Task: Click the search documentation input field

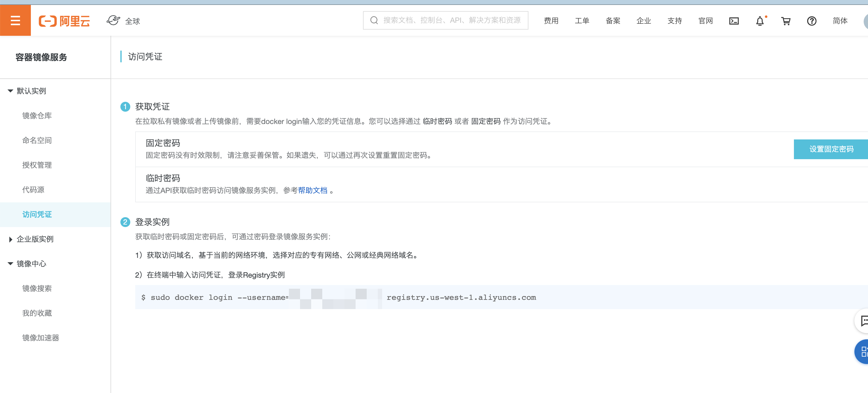Action: [x=452, y=20]
